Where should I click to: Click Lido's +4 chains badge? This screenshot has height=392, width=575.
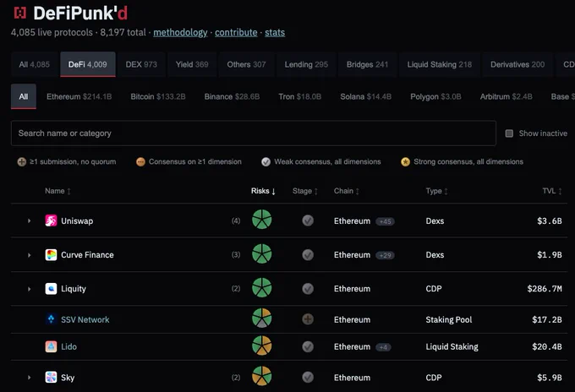(x=383, y=347)
